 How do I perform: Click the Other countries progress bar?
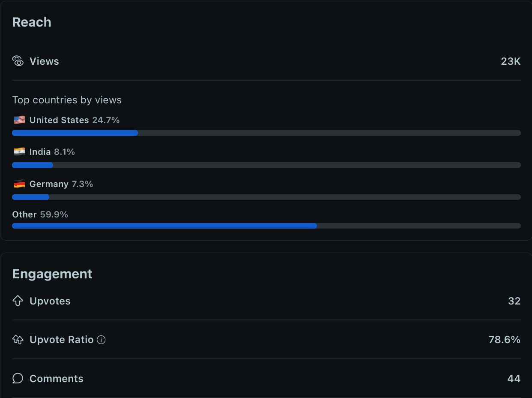tap(266, 226)
